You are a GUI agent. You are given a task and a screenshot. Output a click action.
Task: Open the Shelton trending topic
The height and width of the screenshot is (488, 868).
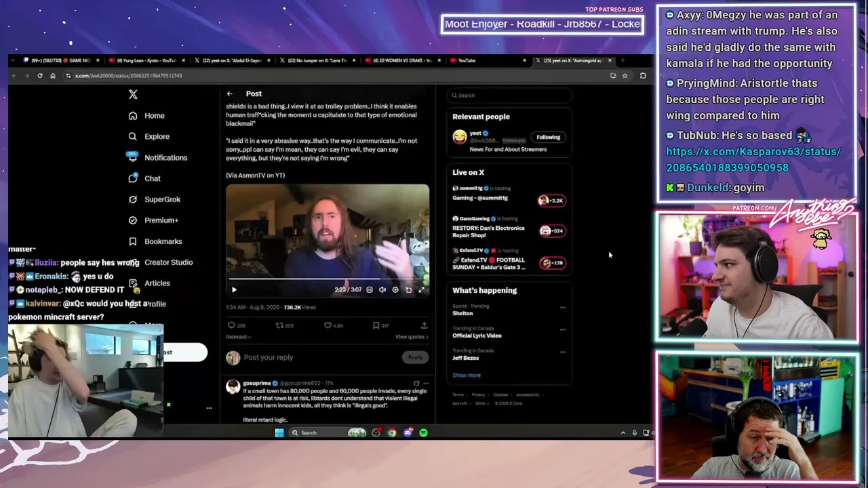coord(462,313)
